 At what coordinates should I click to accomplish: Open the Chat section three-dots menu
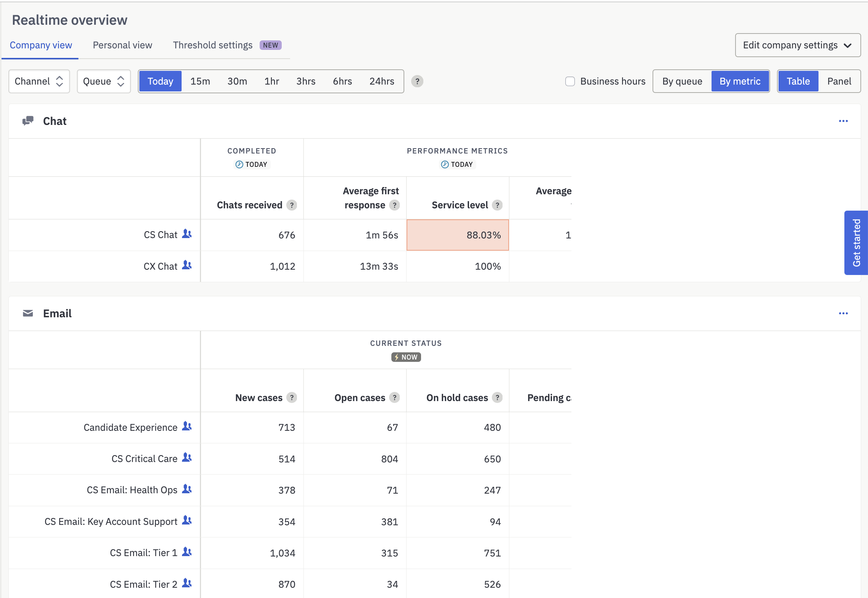pos(843,121)
